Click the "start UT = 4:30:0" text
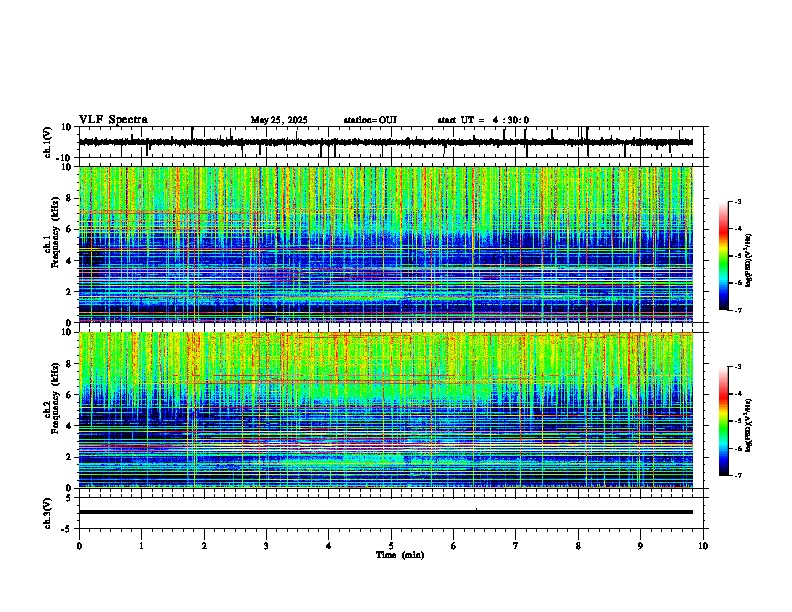Viewport: 792px width, 612px height. pyautogui.click(x=483, y=120)
